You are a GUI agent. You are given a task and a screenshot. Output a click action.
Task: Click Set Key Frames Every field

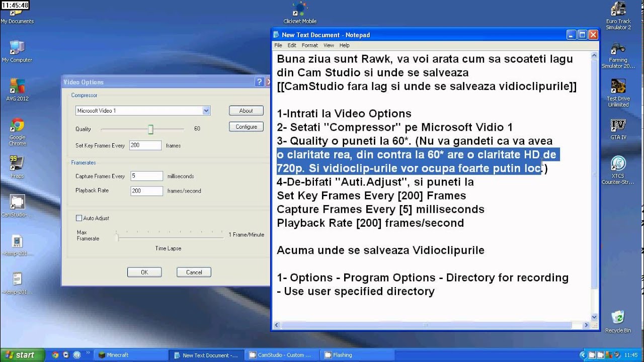click(x=145, y=145)
